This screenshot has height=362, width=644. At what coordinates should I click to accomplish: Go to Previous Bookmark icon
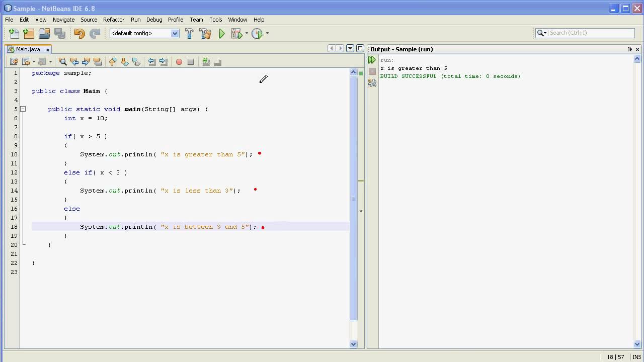point(113,62)
